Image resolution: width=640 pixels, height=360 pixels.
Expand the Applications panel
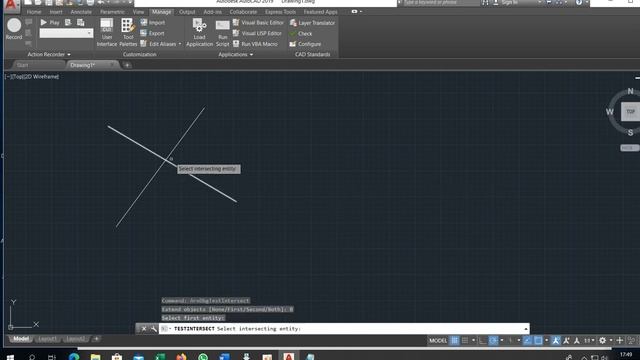[x=236, y=54]
